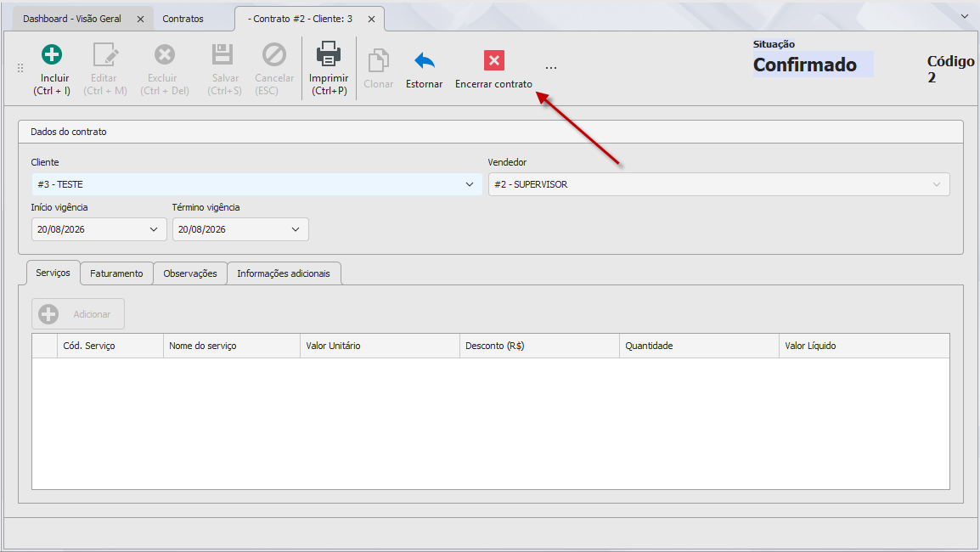Click the Adicionar service button
Image resolution: width=980 pixels, height=552 pixels.
pyautogui.click(x=78, y=314)
